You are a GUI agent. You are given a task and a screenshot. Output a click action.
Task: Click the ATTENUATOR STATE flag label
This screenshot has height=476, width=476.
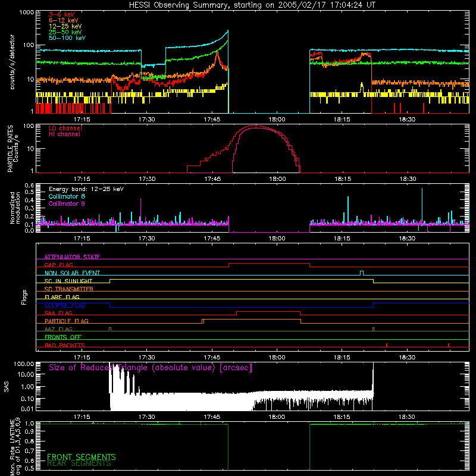pyautogui.click(x=72, y=257)
